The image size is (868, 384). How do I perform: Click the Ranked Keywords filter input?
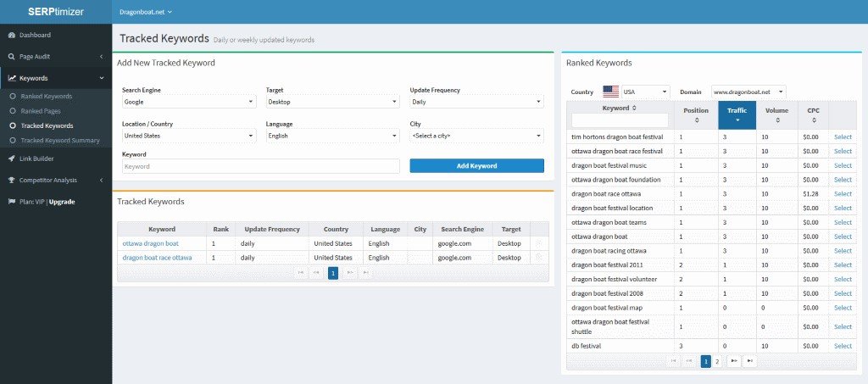click(620, 120)
